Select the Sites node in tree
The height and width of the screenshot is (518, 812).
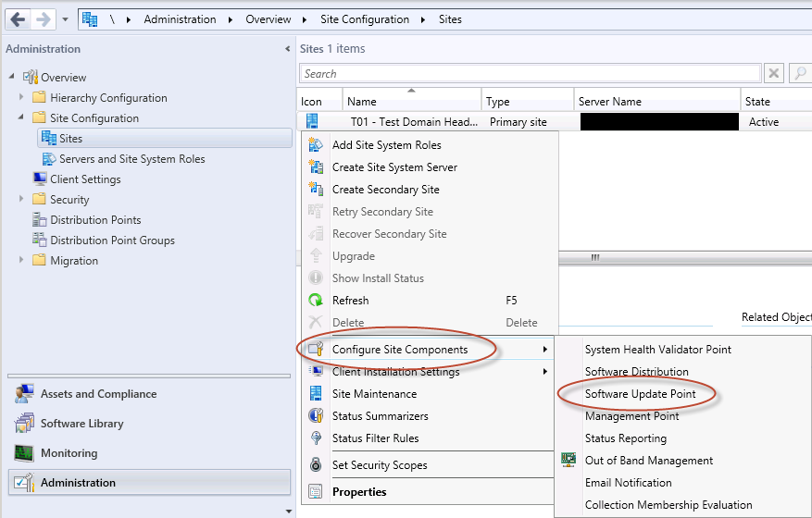(x=165, y=139)
